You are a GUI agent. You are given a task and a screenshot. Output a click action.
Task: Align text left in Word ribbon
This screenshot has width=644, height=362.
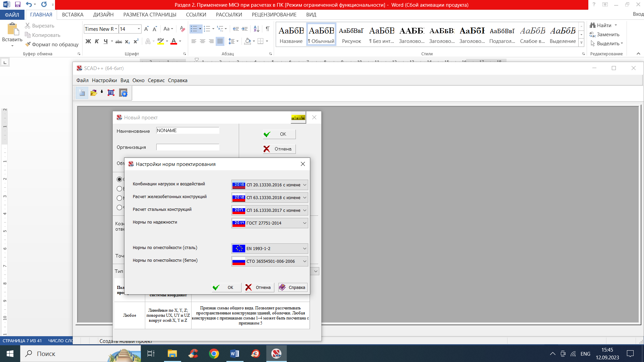pos(194,42)
